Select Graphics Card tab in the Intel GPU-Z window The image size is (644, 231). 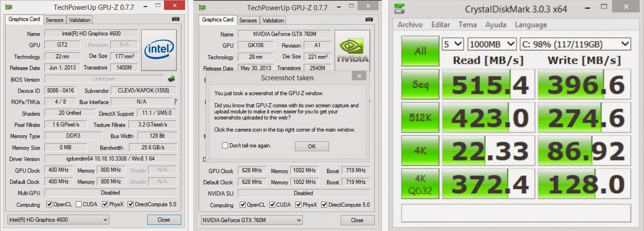24,20
